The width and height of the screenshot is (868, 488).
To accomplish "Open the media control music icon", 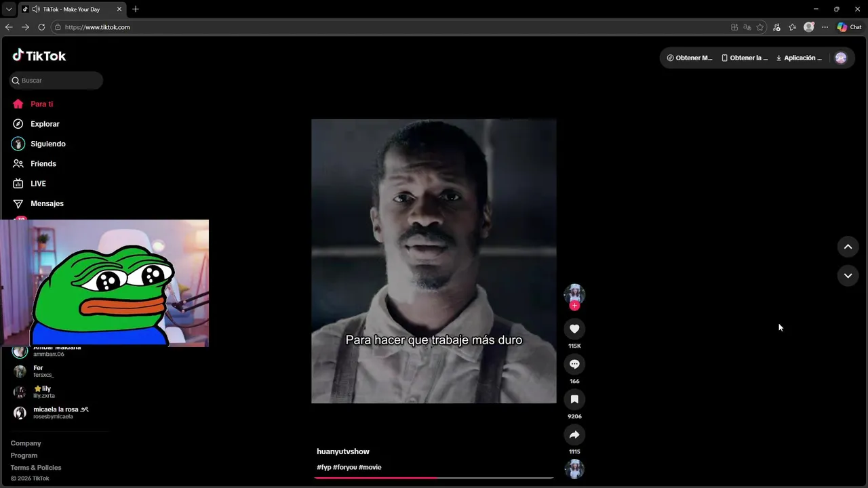I will 776,27.
